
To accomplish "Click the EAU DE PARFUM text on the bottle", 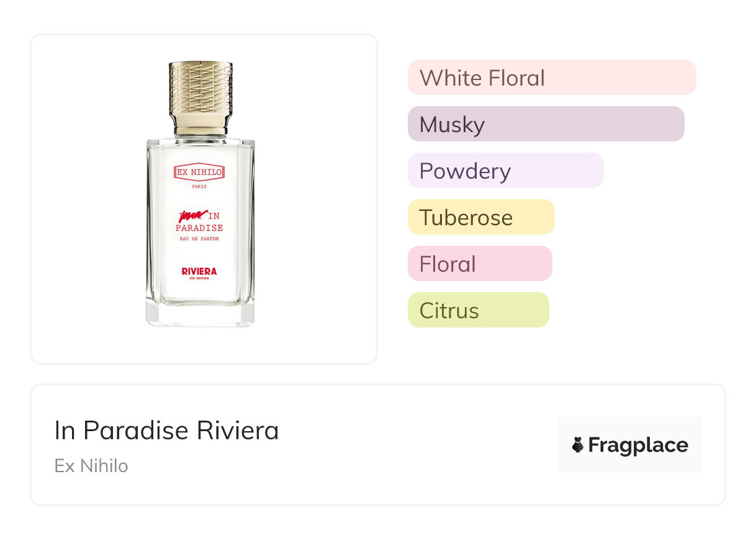I will tap(200, 239).
